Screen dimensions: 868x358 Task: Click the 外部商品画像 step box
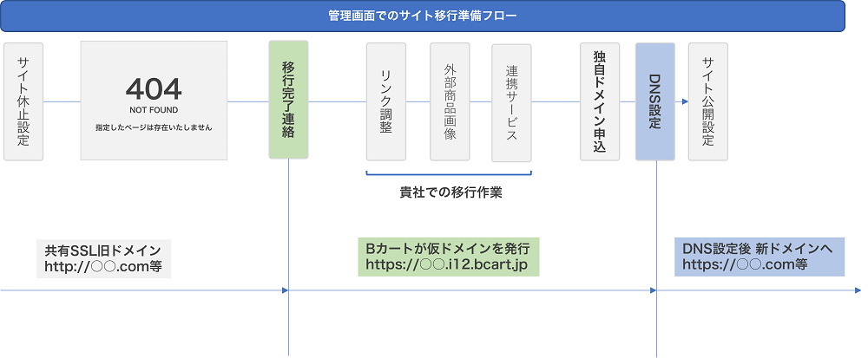[450, 101]
